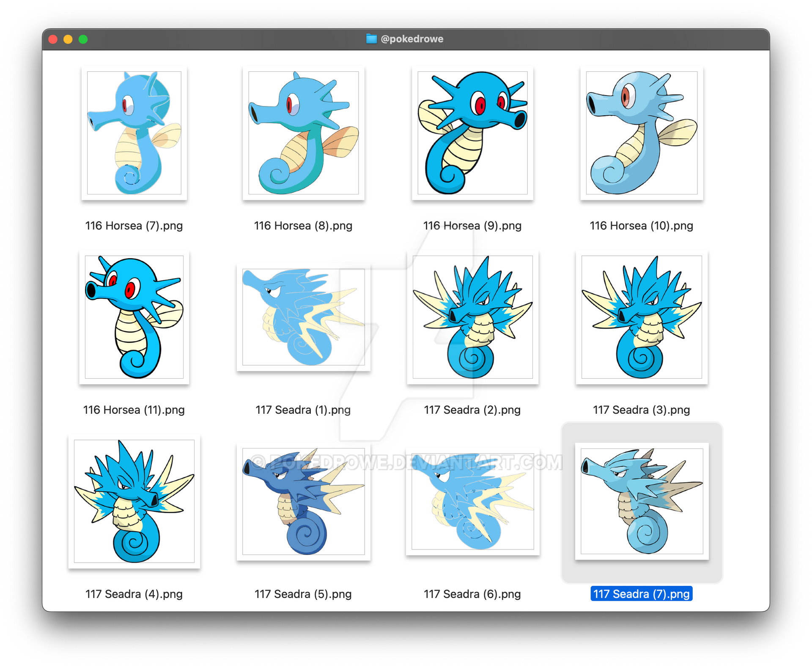Select the 116 Horsea (11).png thumbnail
This screenshot has height=667, width=812.
tap(134, 317)
